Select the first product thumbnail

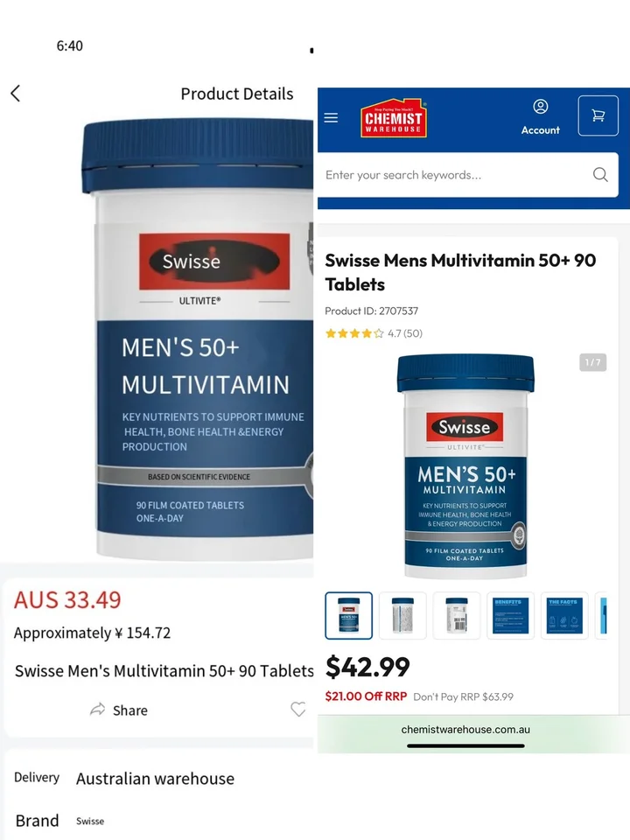(349, 615)
